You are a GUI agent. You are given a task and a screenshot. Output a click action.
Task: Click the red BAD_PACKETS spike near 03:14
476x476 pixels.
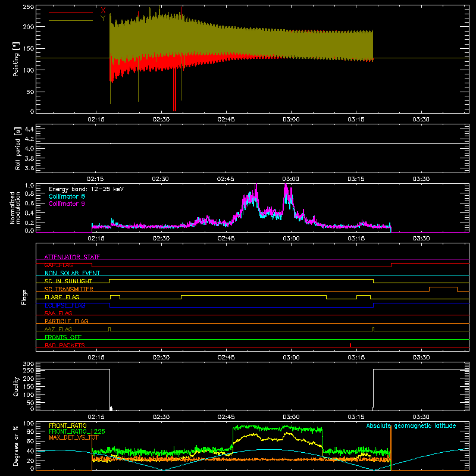pyautogui.click(x=350, y=345)
